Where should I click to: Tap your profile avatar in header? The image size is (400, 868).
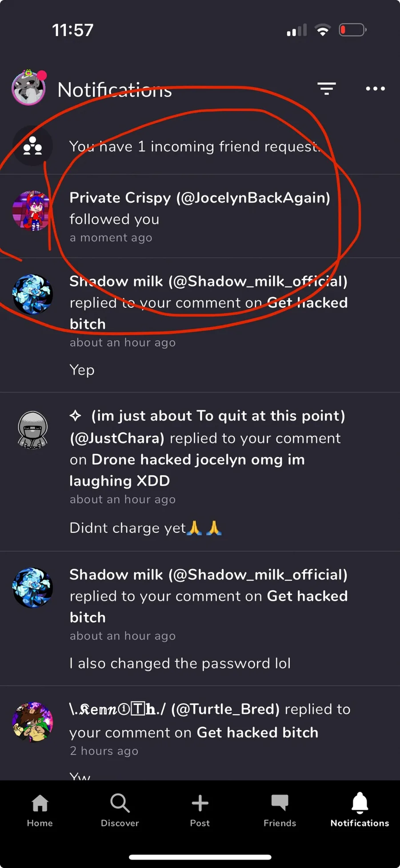[x=29, y=88]
